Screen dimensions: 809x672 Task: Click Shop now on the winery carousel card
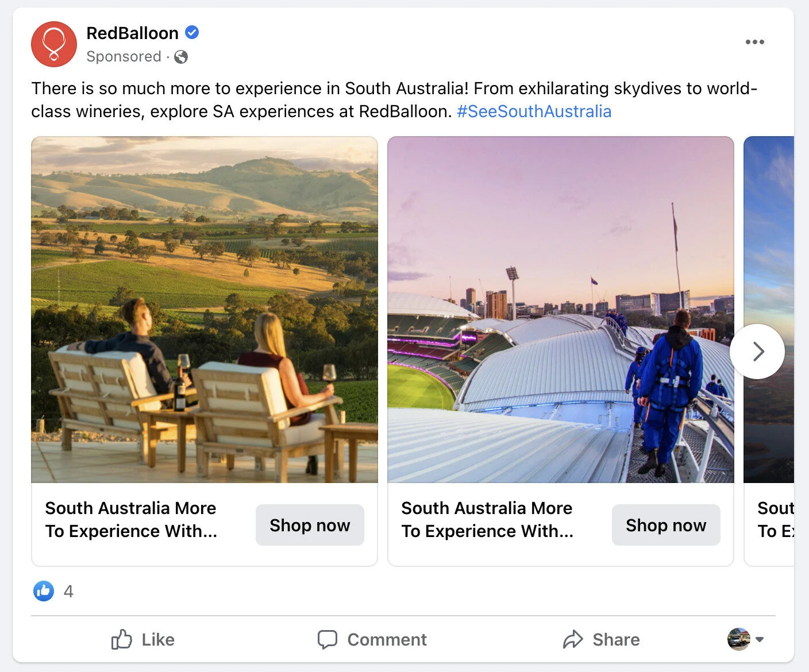[x=310, y=524]
